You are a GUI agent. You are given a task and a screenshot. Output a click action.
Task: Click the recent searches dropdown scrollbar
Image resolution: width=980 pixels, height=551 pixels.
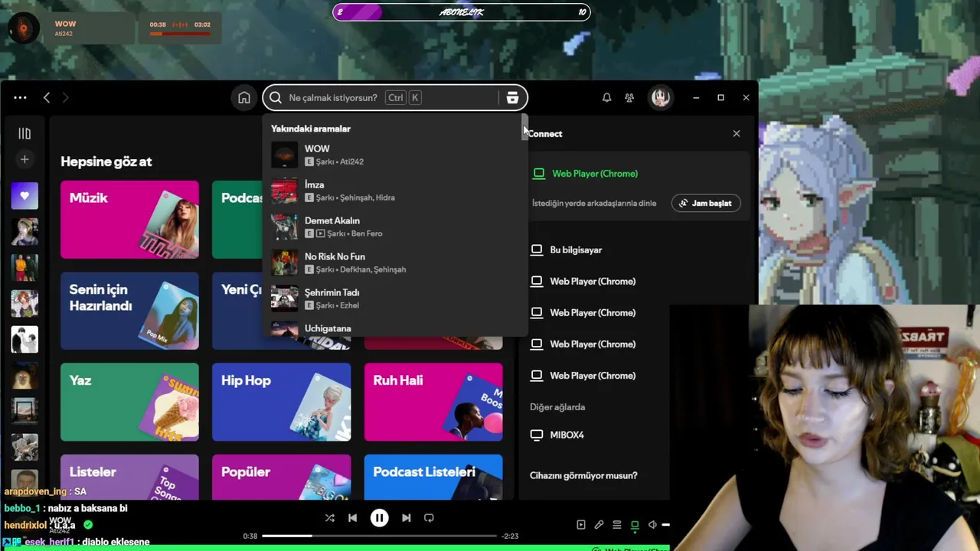(524, 128)
